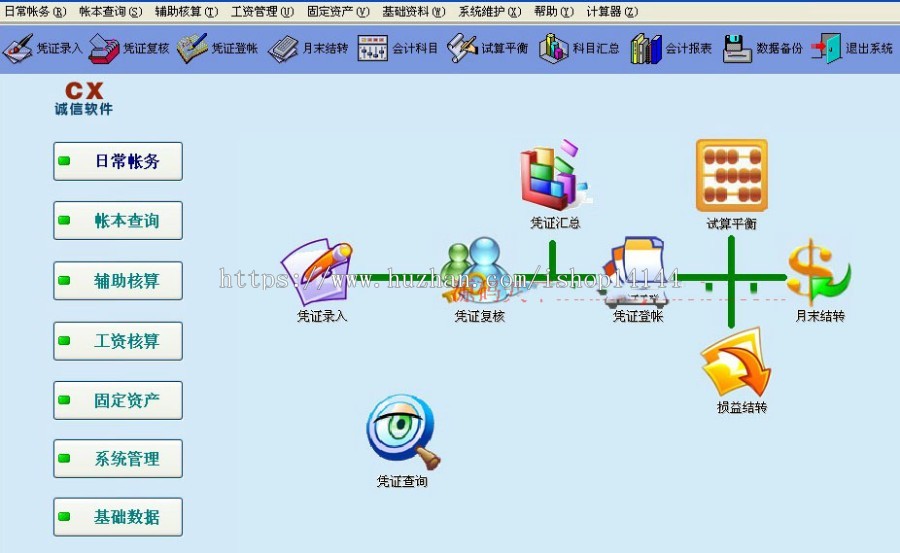Click the 凭证录入 toolbar icon
Viewport: 900px width, 553px height.
pos(18,48)
